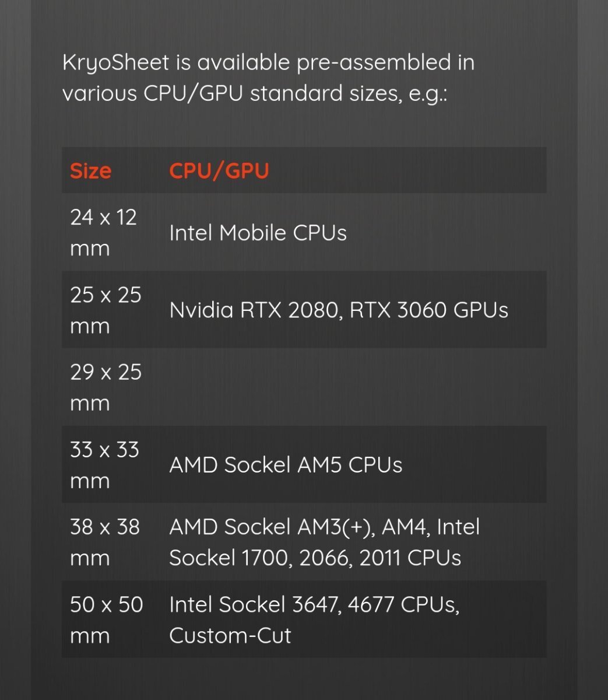
Task: Select the 38 x 38 mm size cell
Action: point(105,542)
